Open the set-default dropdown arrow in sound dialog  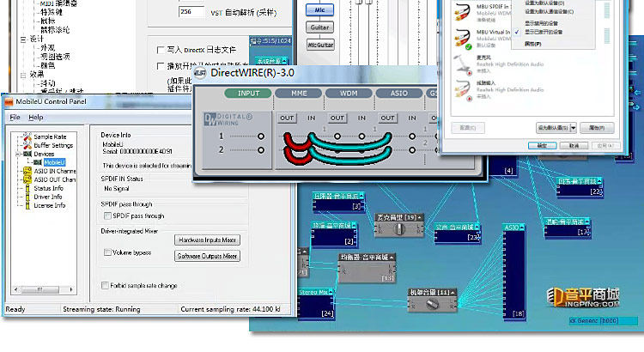pyautogui.click(x=573, y=128)
